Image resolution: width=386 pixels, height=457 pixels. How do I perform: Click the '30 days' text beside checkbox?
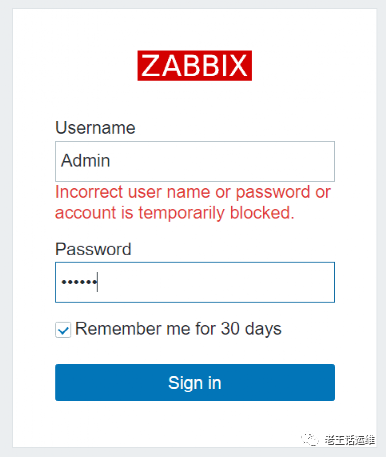click(251, 329)
